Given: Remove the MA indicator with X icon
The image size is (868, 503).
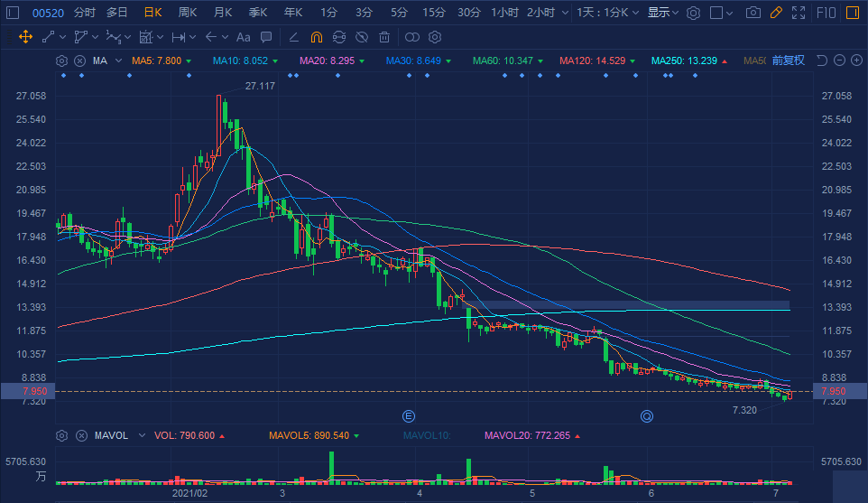Looking at the screenshot, I should [80, 61].
